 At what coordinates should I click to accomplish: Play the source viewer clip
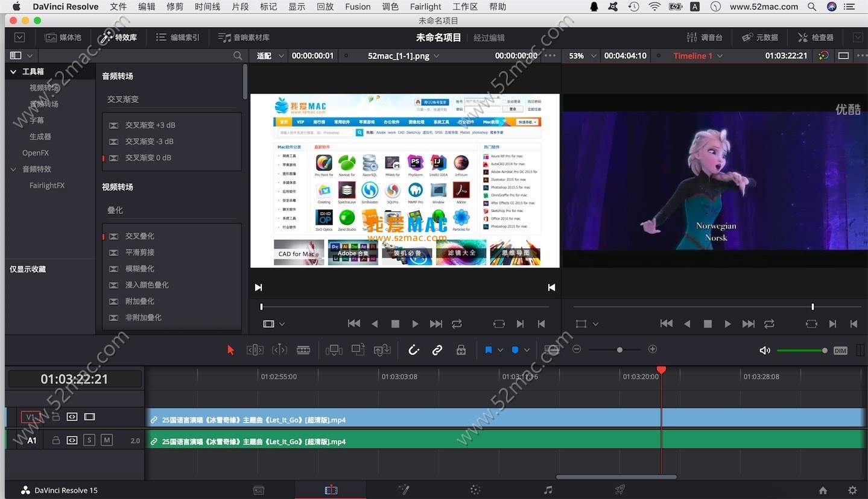415,324
